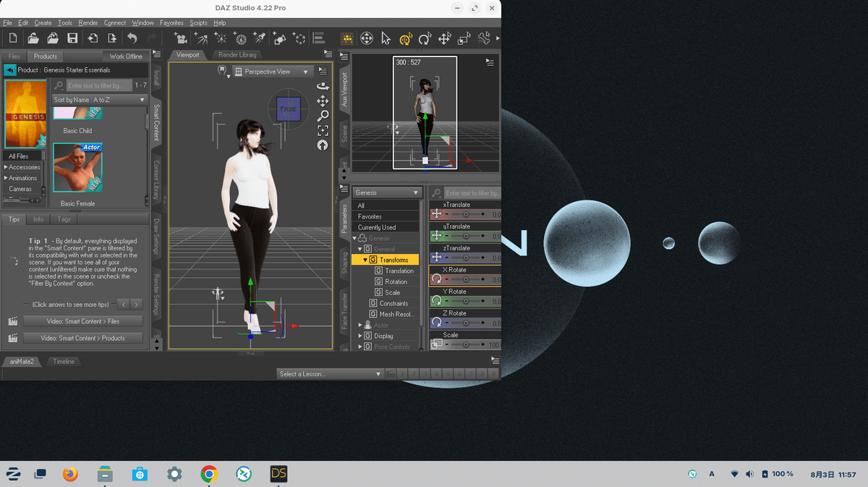Switch to the Info tab
Viewport: 868px width, 487px height.
38,219
